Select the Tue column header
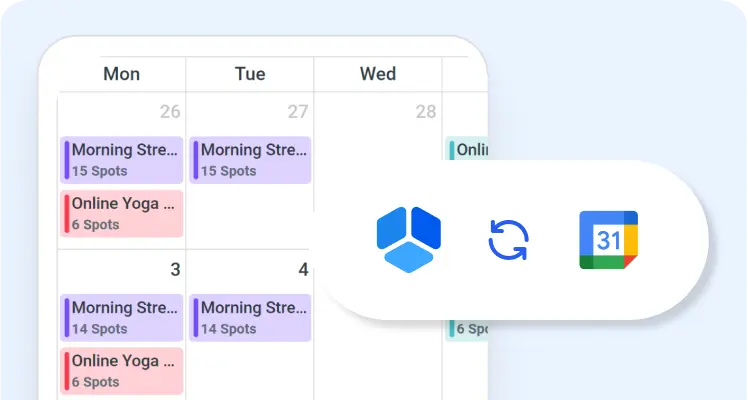748x400 pixels. click(x=250, y=74)
